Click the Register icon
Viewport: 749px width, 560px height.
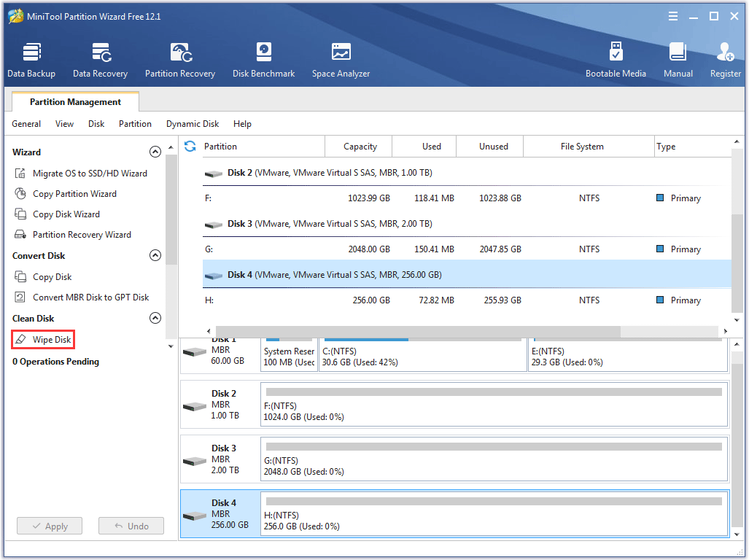pyautogui.click(x=725, y=60)
